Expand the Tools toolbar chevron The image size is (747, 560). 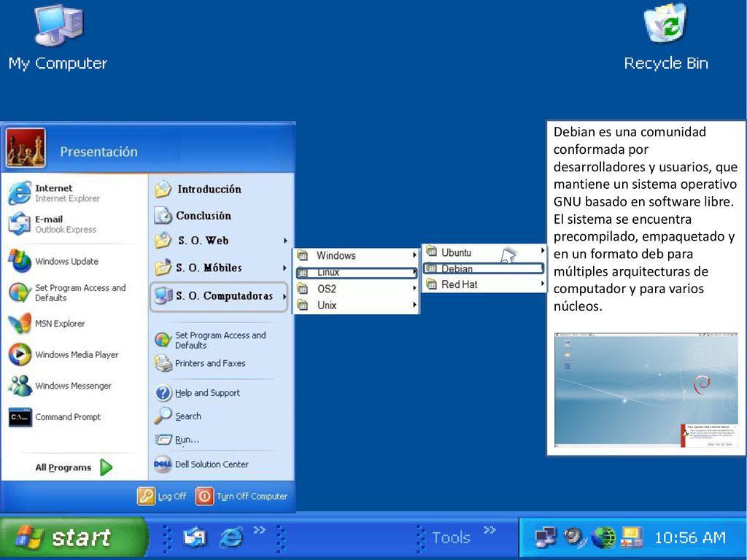(x=489, y=529)
